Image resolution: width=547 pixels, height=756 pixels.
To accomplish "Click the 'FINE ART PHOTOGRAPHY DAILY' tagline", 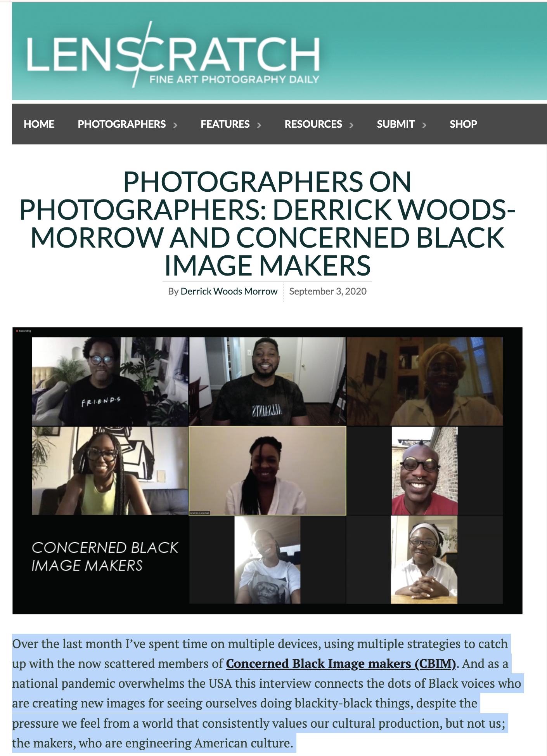I will point(234,80).
